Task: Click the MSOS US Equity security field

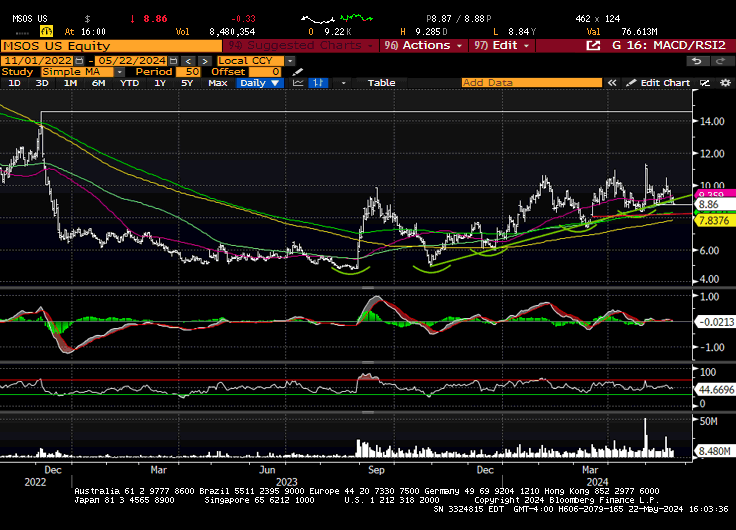Action: click(x=111, y=46)
